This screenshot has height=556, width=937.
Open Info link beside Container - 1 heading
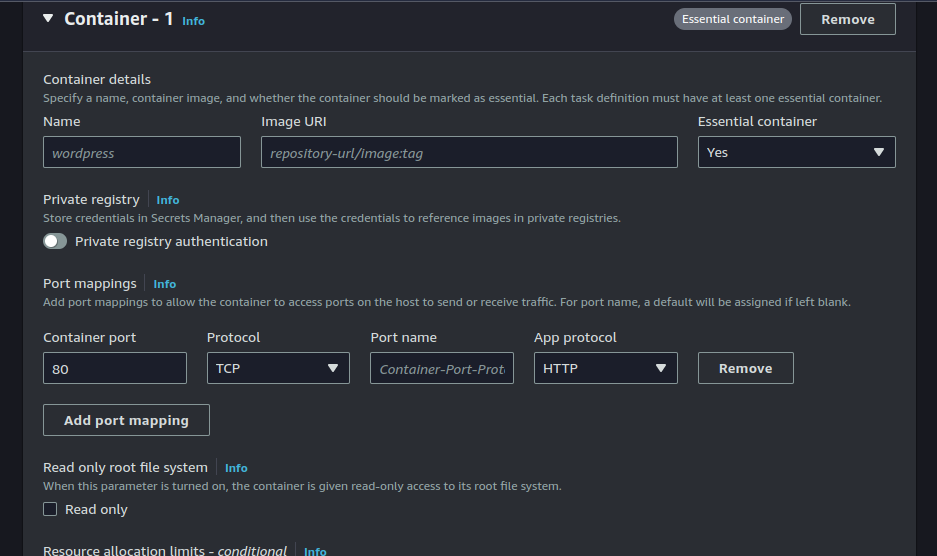pyautogui.click(x=193, y=21)
